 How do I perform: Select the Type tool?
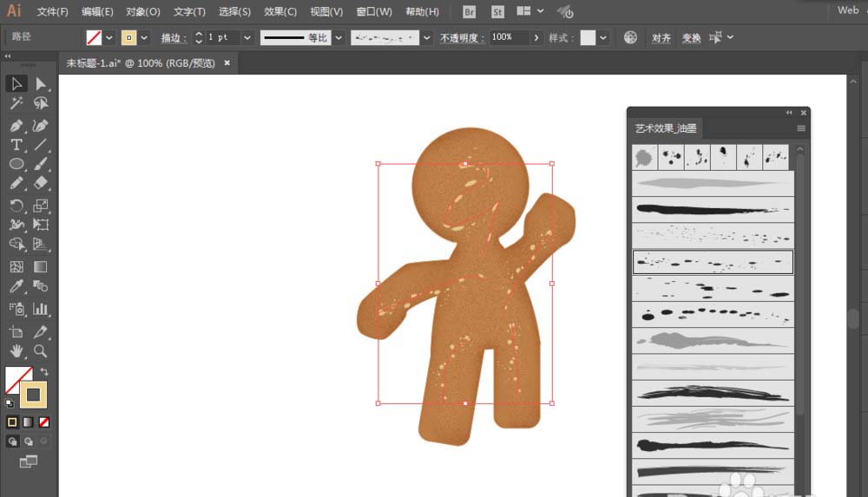click(x=16, y=145)
